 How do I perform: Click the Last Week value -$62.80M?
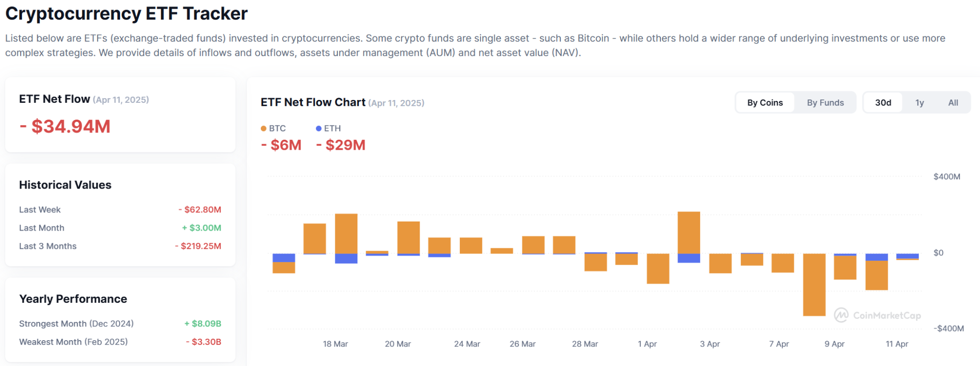click(200, 210)
